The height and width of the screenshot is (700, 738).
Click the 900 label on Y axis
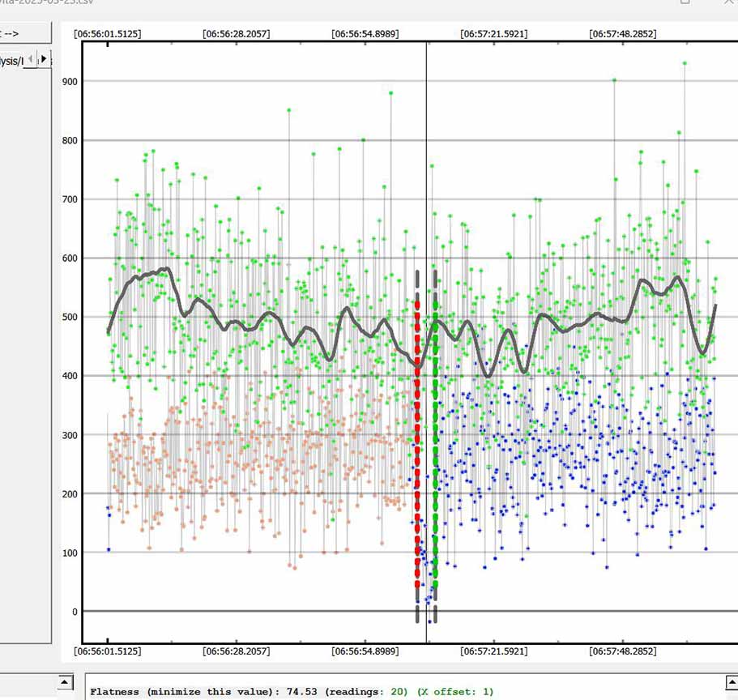(x=70, y=82)
